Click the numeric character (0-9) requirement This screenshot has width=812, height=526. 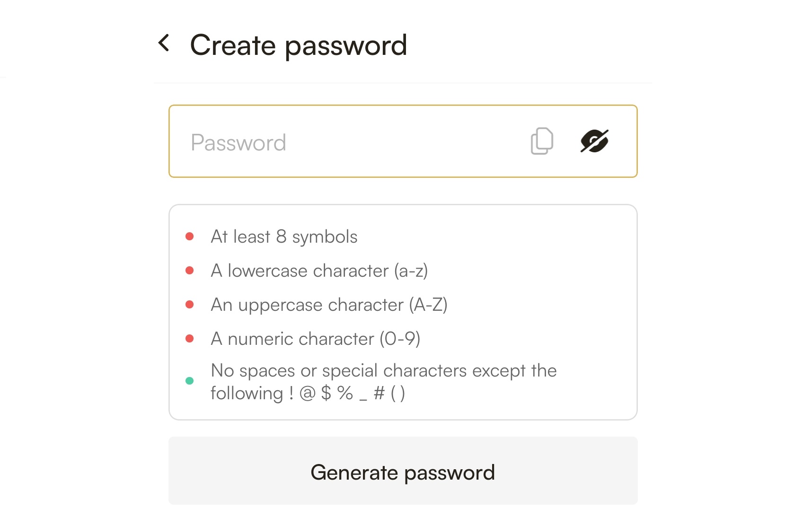point(316,339)
